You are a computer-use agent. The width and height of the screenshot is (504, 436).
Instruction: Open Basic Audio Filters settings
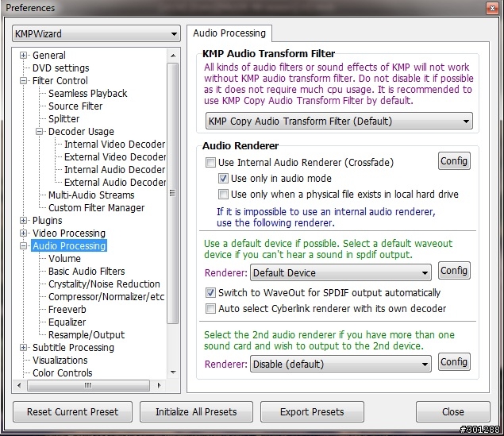[x=87, y=272]
